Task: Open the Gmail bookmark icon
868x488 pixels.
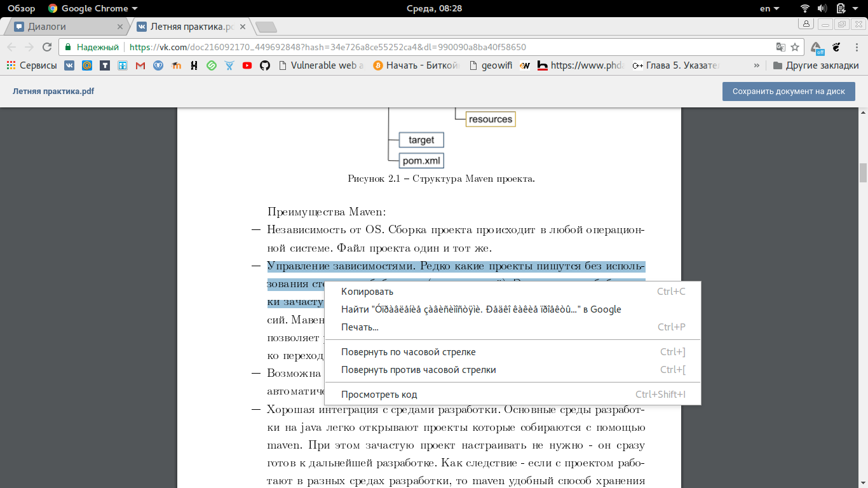Action: [140, 65]
